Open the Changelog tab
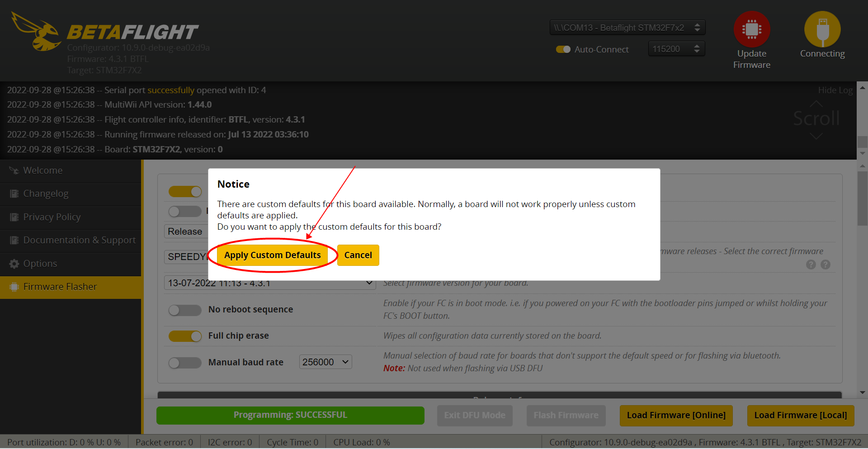The height and width of the screenshot is (449, 868). 71,194
